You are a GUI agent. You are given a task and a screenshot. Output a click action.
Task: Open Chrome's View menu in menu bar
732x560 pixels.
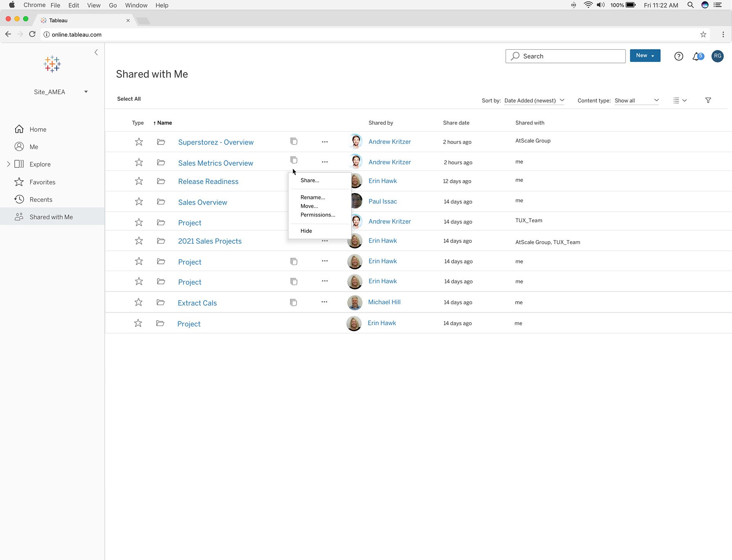[x=94, y=5]
